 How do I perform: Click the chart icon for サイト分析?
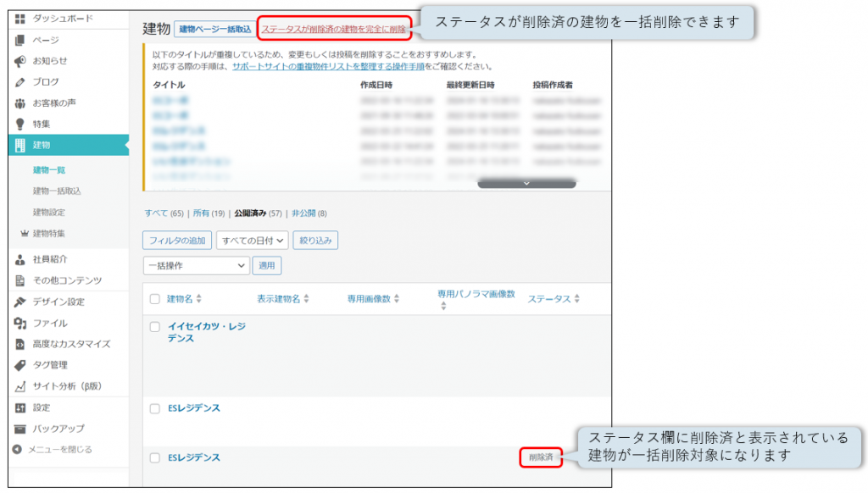[x=20, y=386]
